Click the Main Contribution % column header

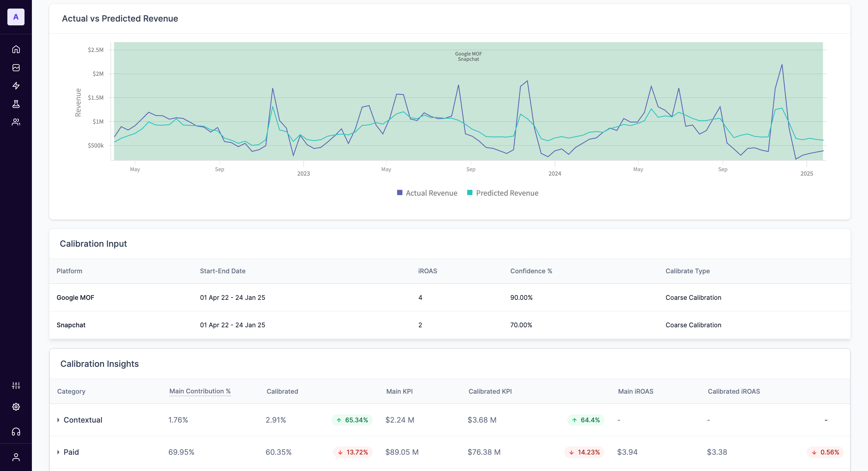click(x=200, y=391)
